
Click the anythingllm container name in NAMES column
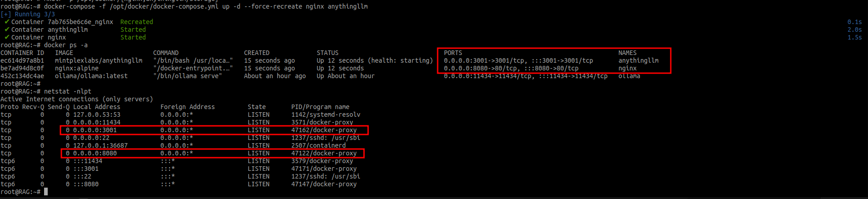639,60
